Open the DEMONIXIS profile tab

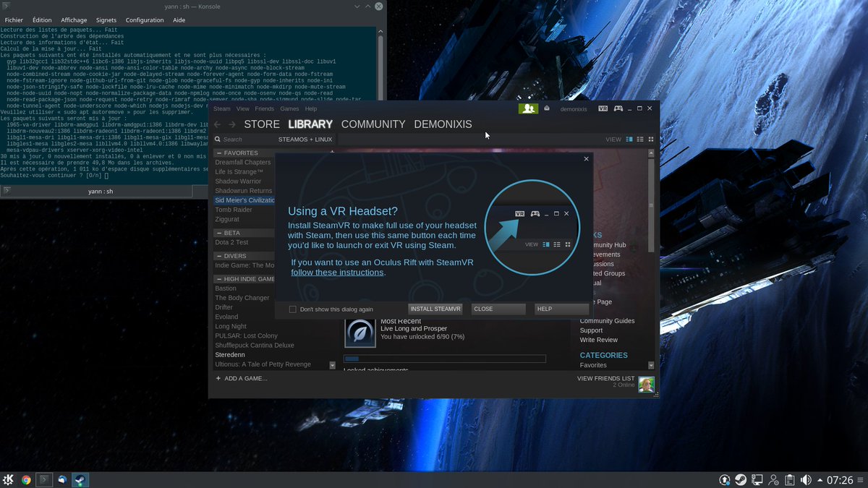(443, 124)
